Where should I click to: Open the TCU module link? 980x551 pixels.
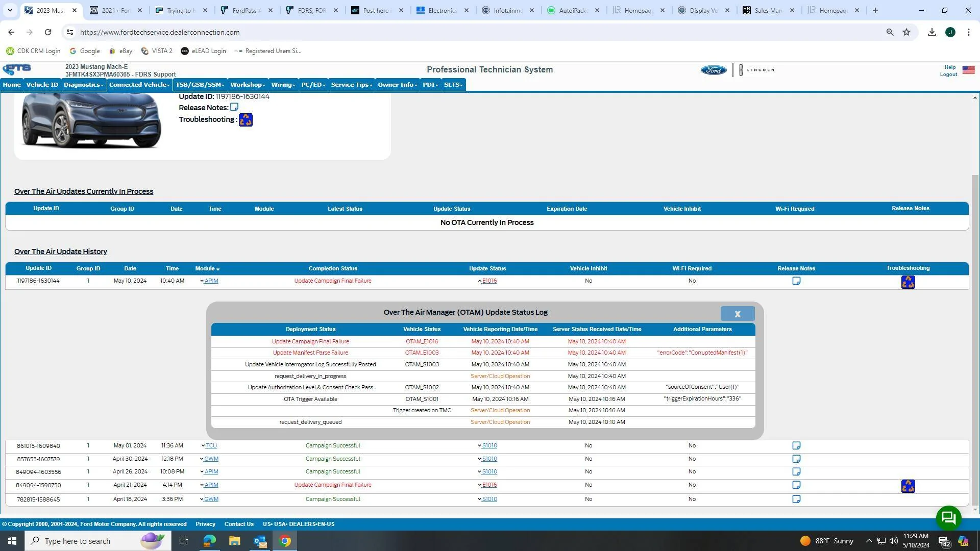pyautogui.click(x=211, y=446)
